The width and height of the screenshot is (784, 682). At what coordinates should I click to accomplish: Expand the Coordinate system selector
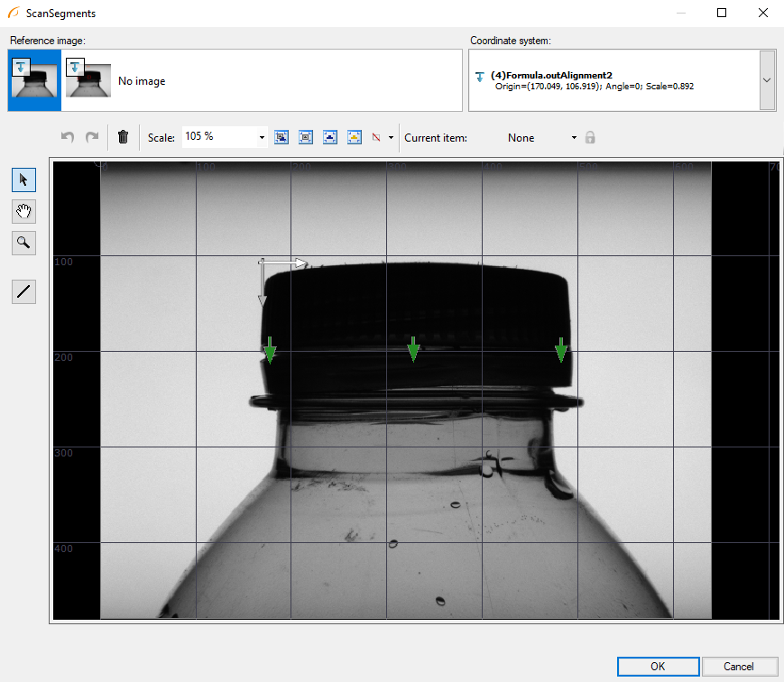click(x=767, y=80)
